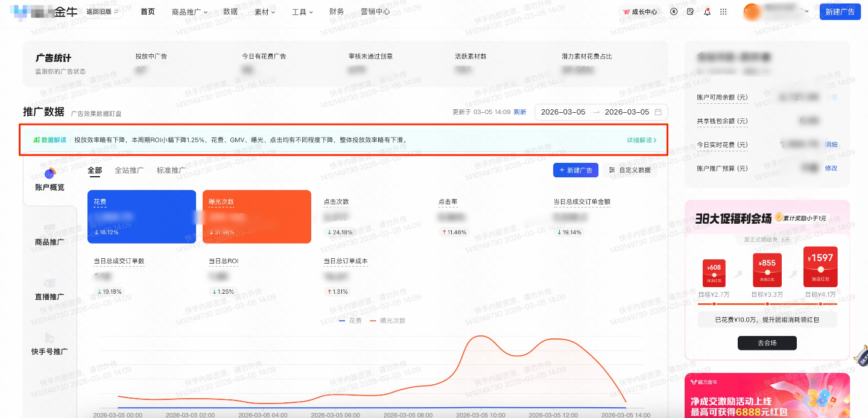Open the ¥ balance icon in the header

point(673,11)
